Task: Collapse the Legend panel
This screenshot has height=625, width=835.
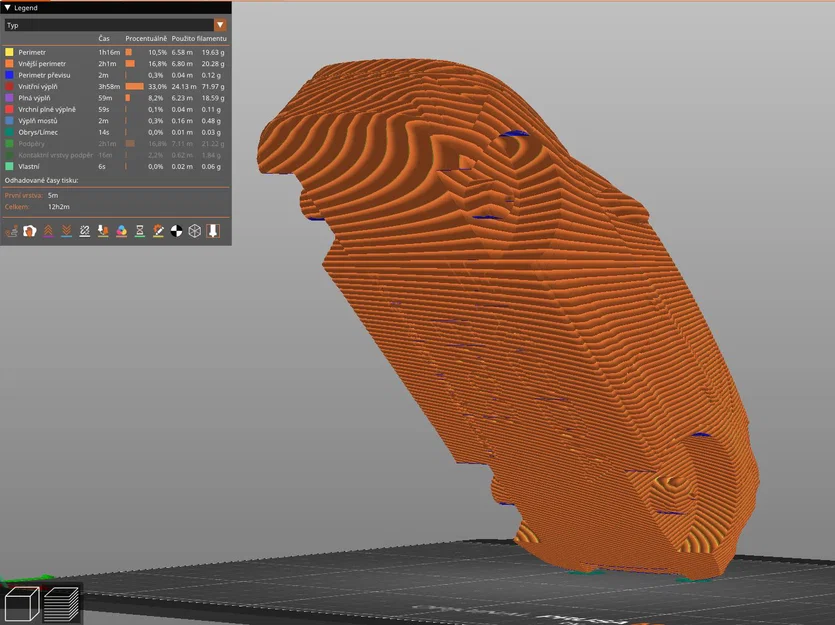Action: point(8,7)
